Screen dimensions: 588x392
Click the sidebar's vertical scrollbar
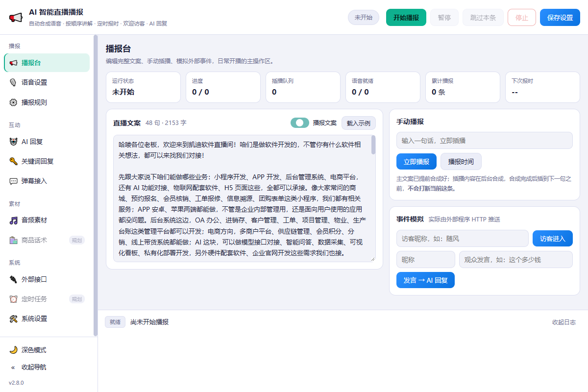coord(96,185)
